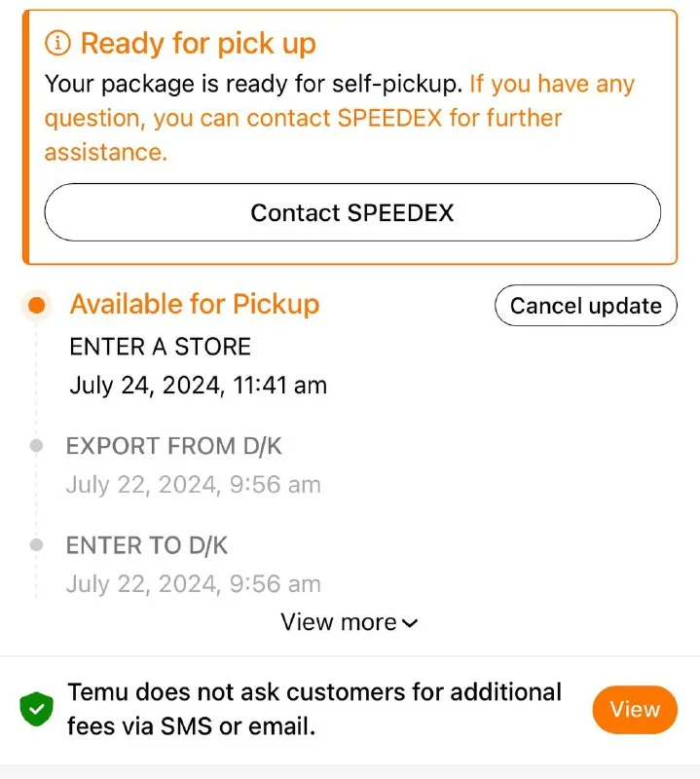The image size is (700, 779).
Task: Click the gray dot beside EXPORT FROM D/K
Action: [37, 446]
